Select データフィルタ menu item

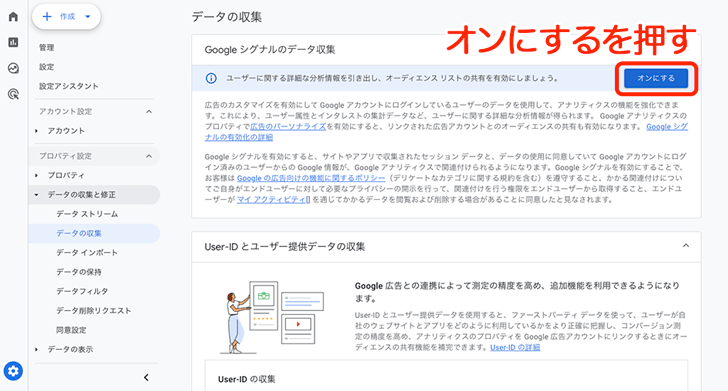[x=82, y=291]
